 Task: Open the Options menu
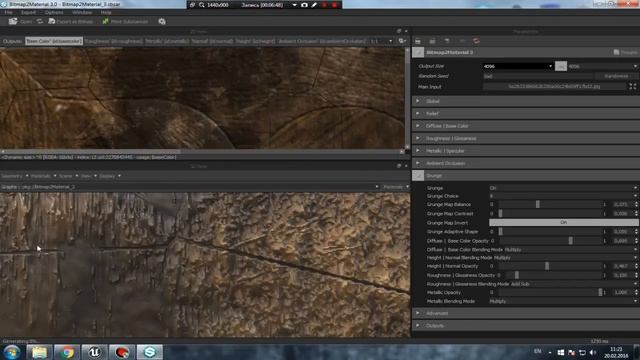pos(54,12)
